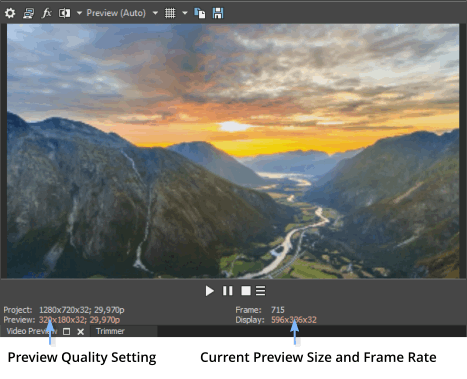Toggle Preview on External Monitor icon
The width and height of the screenshot is (467, 379).
coord(28,13)
